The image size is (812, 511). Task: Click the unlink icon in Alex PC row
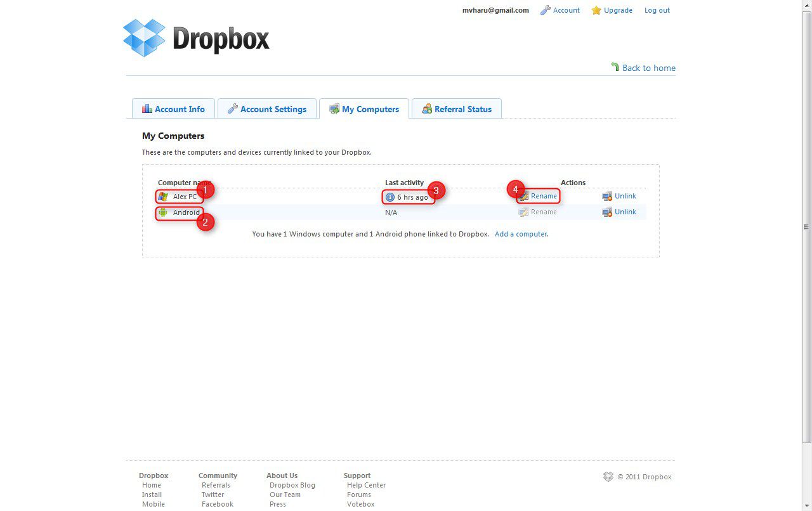coord(607,196)
